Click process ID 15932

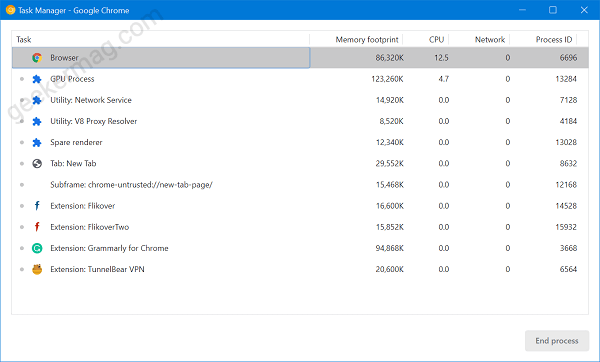pyautogui.click(x=566, y=227)
